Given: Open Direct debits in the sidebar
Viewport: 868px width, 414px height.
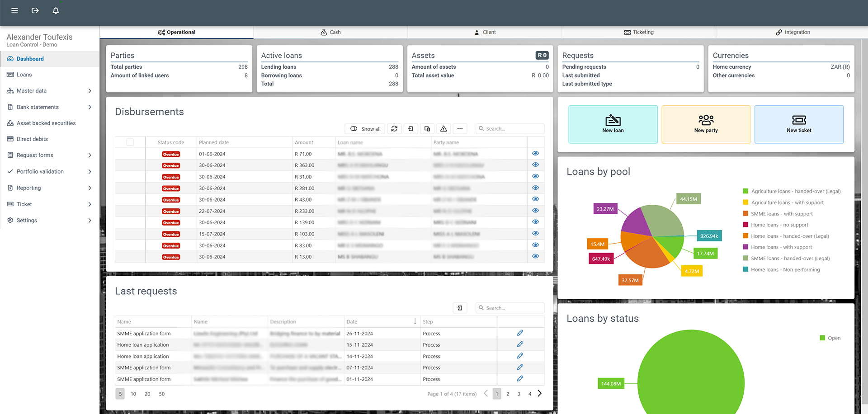Looking at the screenshot, I should pyautogui.click(x=49, y=139).
